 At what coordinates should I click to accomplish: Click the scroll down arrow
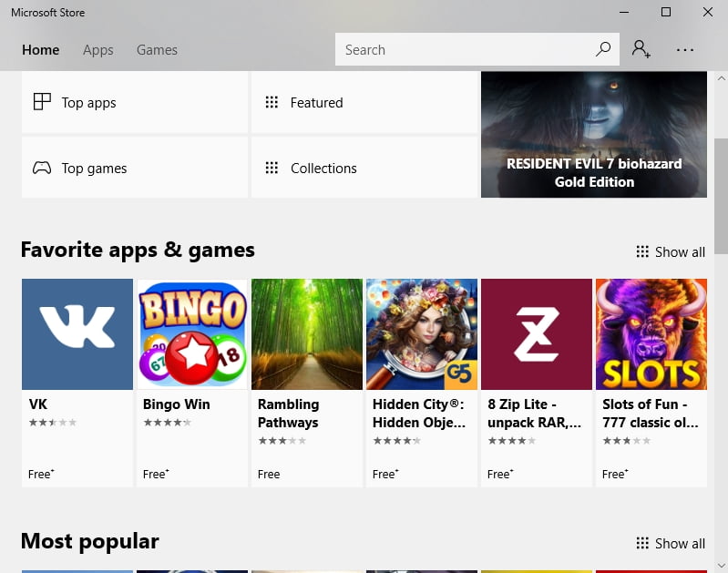click(721, 566)
